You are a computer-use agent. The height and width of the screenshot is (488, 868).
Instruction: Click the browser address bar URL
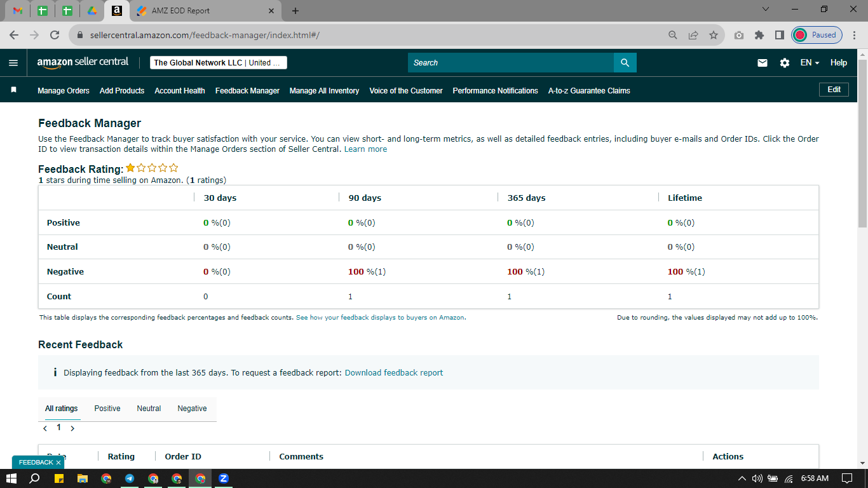205,35
